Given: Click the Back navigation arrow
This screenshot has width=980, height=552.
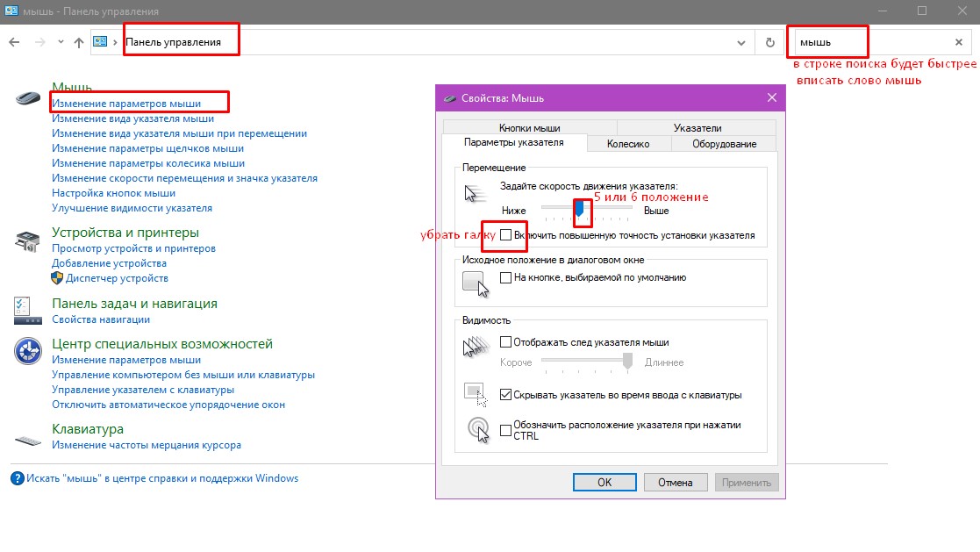Looking at the screenshot, I should coord(14,42).
